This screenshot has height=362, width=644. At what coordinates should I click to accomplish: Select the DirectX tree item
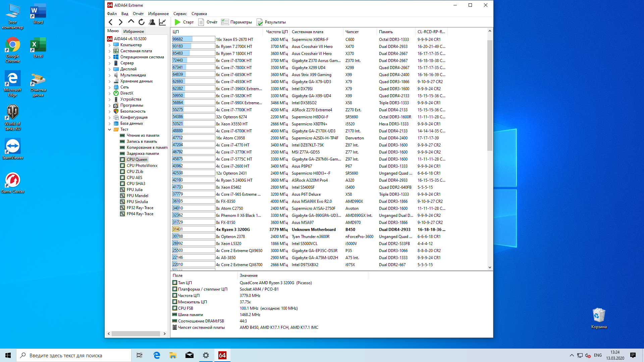127,93
